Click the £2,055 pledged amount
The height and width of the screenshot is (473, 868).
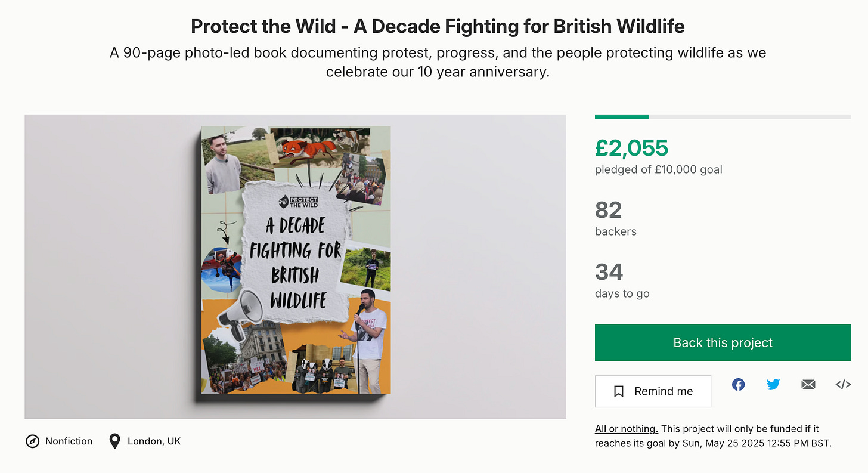(x=631, y=148)
